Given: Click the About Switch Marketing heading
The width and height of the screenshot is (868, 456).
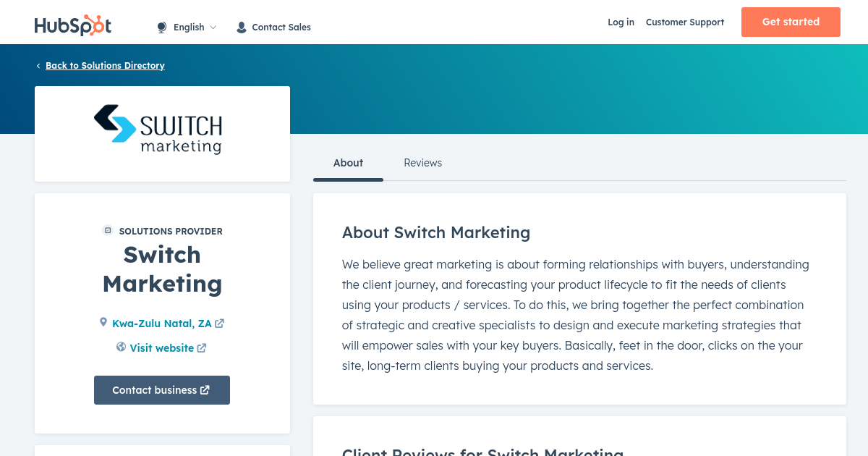Looking at the screenshot, I should tap(436, 232).
